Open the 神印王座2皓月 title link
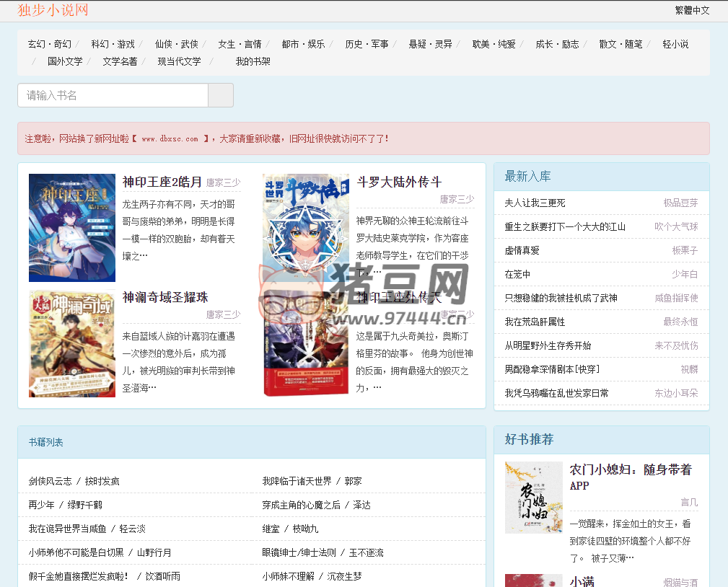 click(x=162, y=182)
